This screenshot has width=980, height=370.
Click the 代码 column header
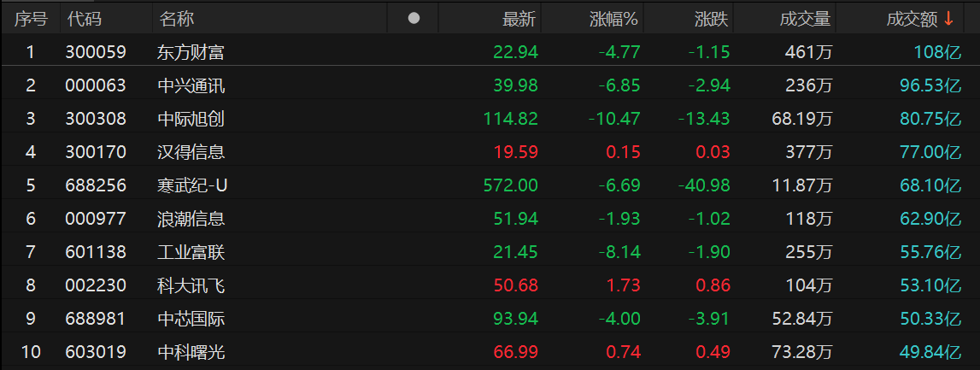[x=85, y=18]
